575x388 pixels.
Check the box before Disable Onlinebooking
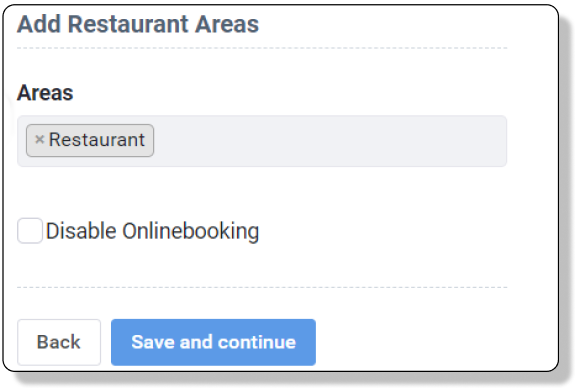coord(30,231)
